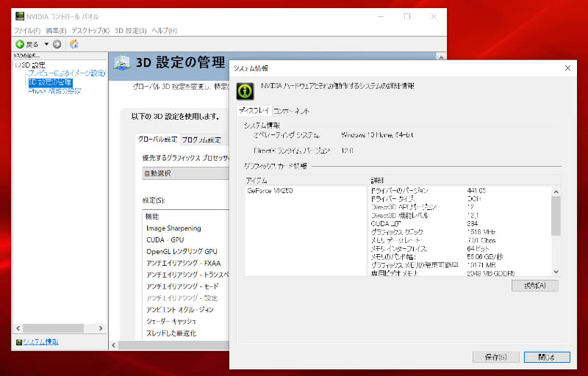The height and width of the screenshot is (376, 588).
Task: Collapse the 3D 設定 tree node
Action: click(x=17, y=65)
